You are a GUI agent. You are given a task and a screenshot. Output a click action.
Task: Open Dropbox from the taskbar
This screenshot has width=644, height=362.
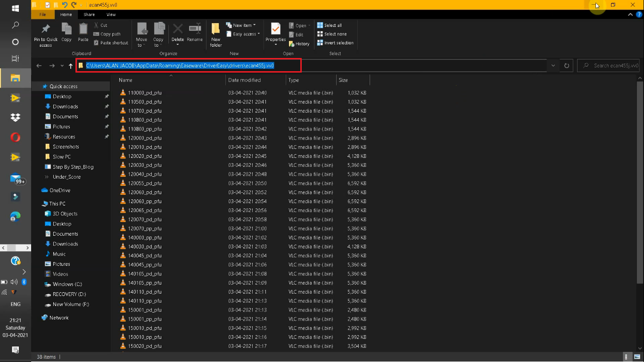click(15, 117)
